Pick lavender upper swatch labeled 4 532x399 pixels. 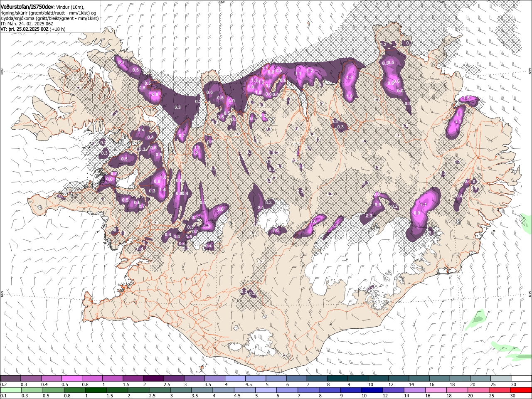[235, 378]
